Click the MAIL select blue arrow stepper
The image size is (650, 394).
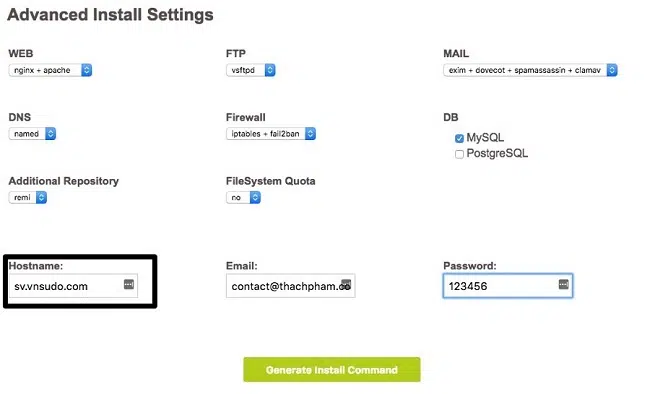612,70
